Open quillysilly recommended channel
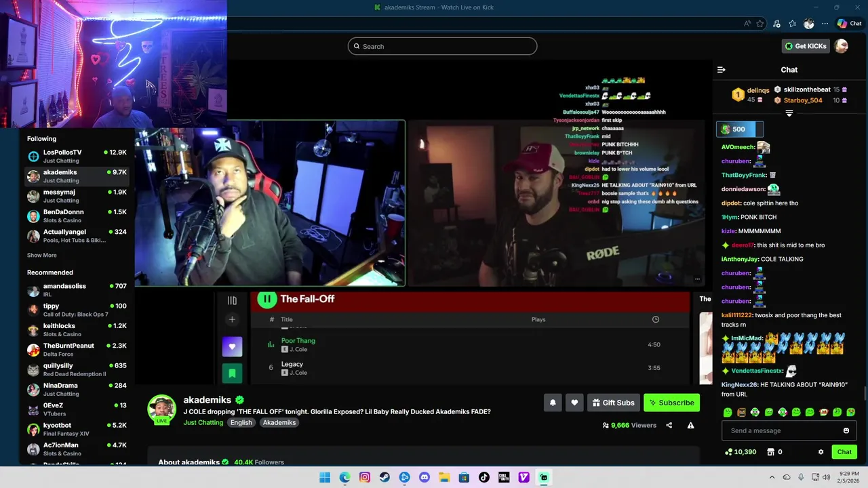The image size is (868, 488). point(77,369)
